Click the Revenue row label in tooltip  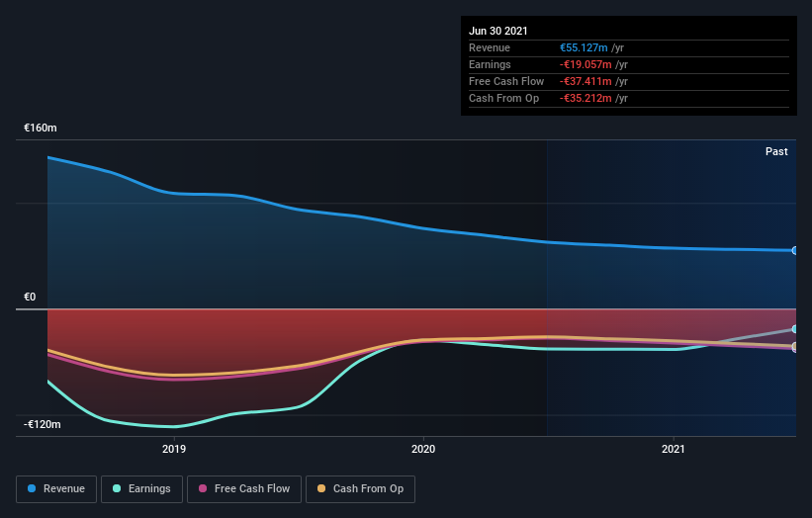pos(490,47)
